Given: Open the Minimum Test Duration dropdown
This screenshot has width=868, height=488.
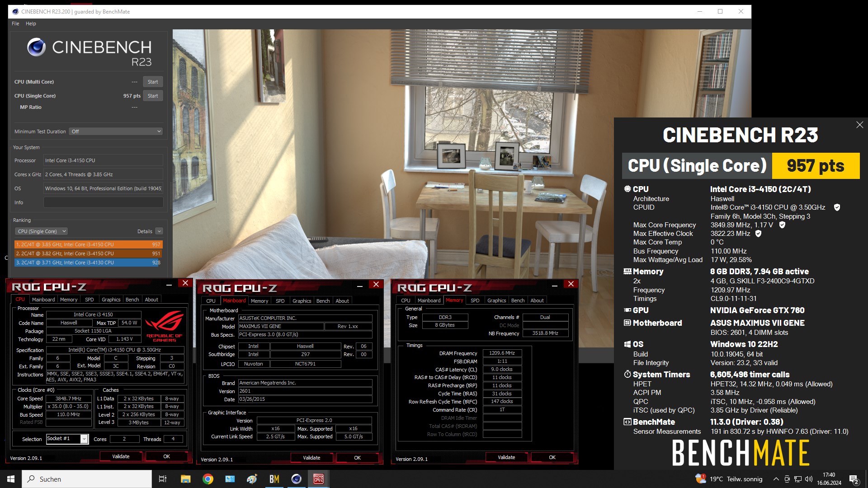Looking at the screenshot, I should (116, 131).
